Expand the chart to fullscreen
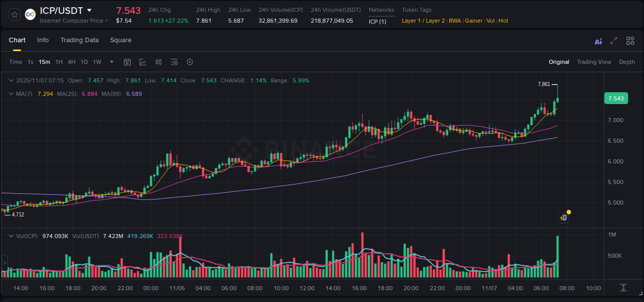The width and height of the screenshot is (644, 302). click(x=614, y=40)
